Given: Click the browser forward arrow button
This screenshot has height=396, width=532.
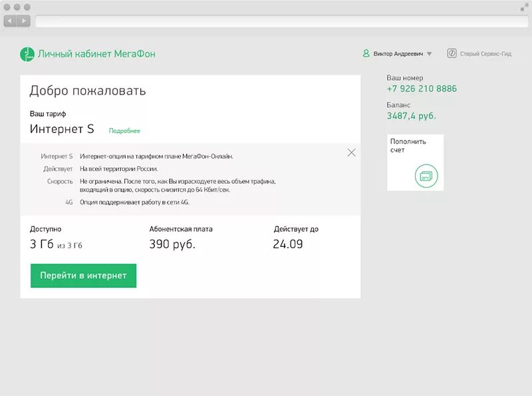Looking at the screenshot, I should (x=24, y=21).
